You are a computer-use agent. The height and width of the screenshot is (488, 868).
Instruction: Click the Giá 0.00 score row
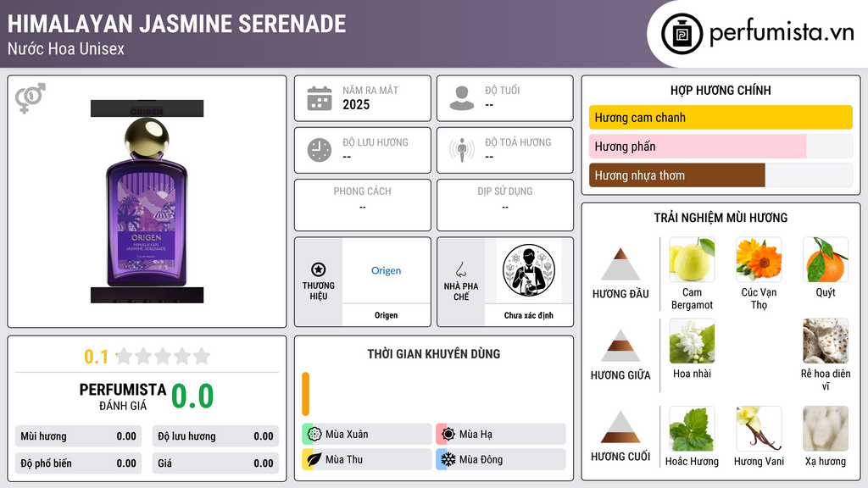pos(215,463)
